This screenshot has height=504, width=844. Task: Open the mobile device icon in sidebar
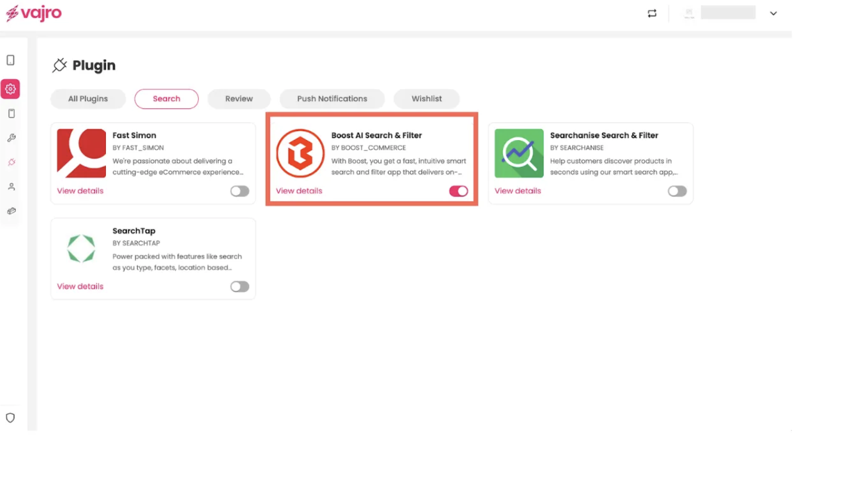[x=11, y=60]
